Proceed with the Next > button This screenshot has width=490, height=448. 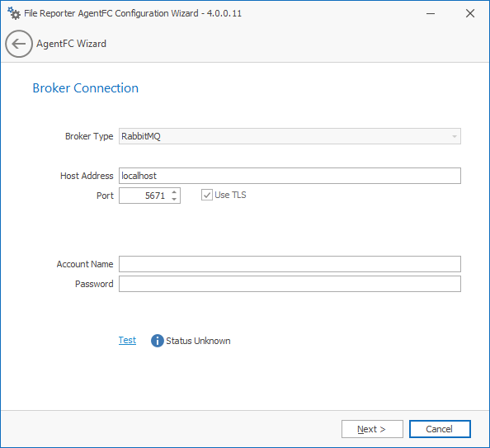coord(372,429)
